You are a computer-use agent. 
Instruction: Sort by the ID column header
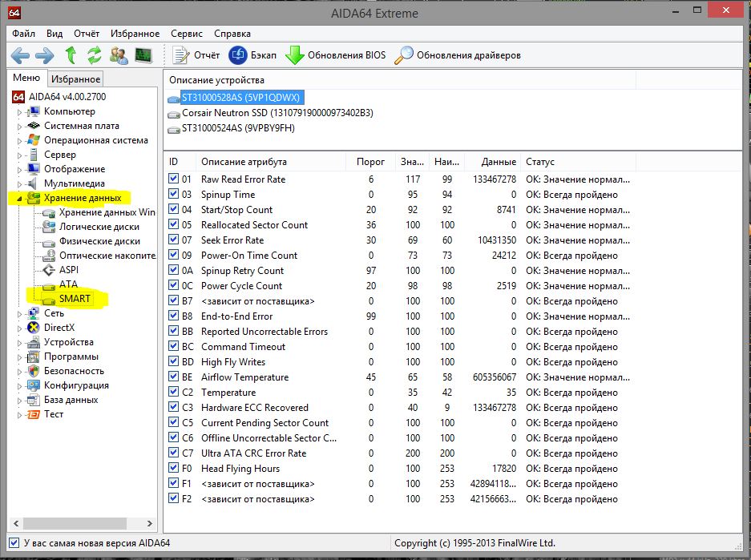tap(180, 162)
